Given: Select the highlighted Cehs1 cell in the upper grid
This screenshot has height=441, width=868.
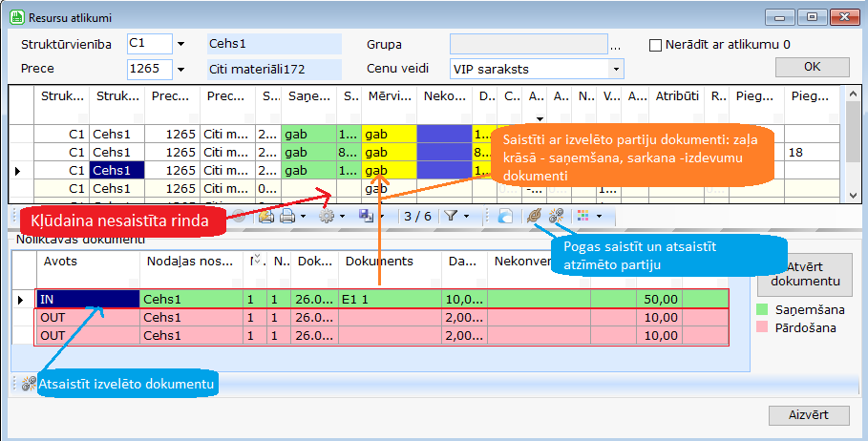Looking at the screenshot, I should tap(116, 171).
